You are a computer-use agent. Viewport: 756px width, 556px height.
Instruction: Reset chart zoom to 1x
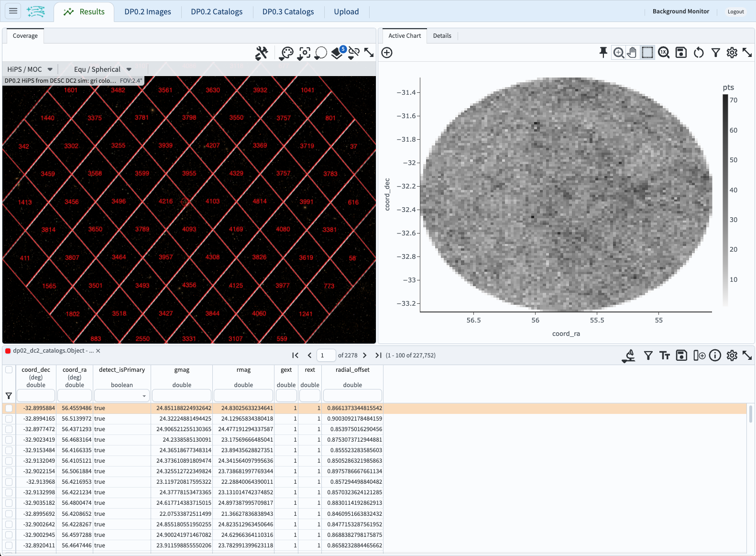[x=664, y=53]
